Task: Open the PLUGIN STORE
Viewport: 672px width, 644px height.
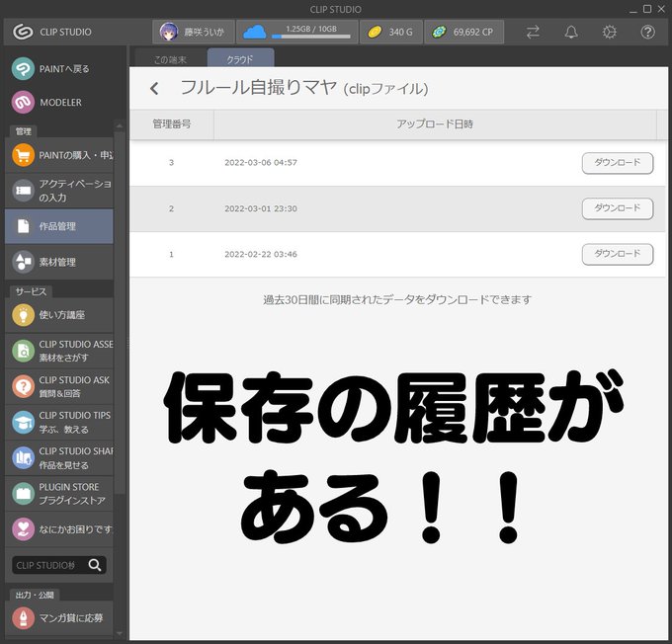Action: (59, 494)
